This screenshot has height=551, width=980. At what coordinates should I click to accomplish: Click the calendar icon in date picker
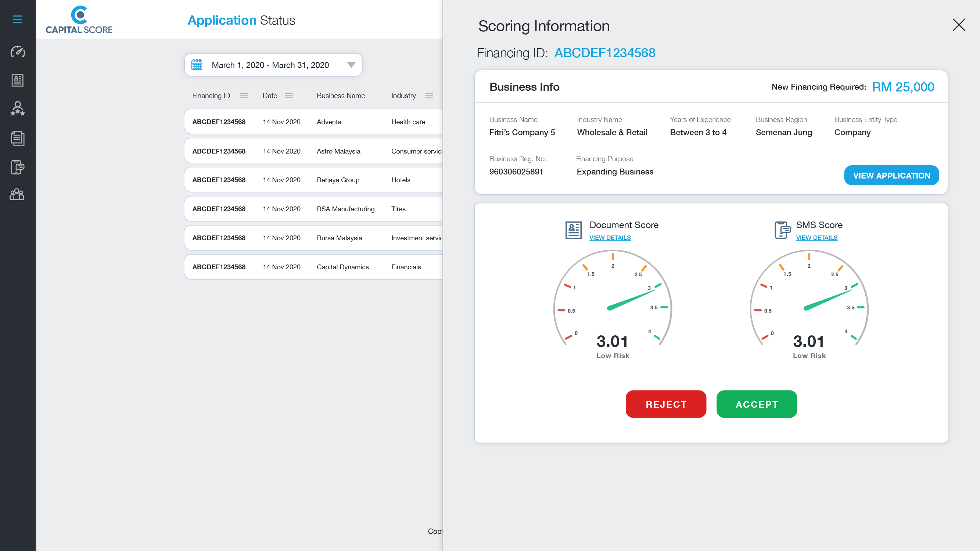click(x=197, y=65)
